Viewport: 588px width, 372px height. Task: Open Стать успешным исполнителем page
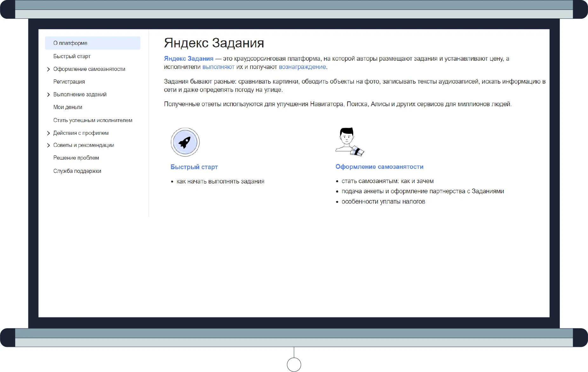tap(93, 120)
